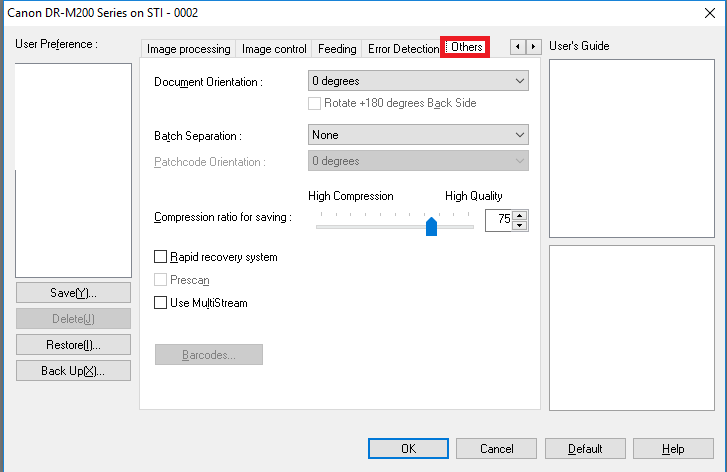Click the Others tab
The width and height of the screenshot is (727, 472).
point(466,47)
